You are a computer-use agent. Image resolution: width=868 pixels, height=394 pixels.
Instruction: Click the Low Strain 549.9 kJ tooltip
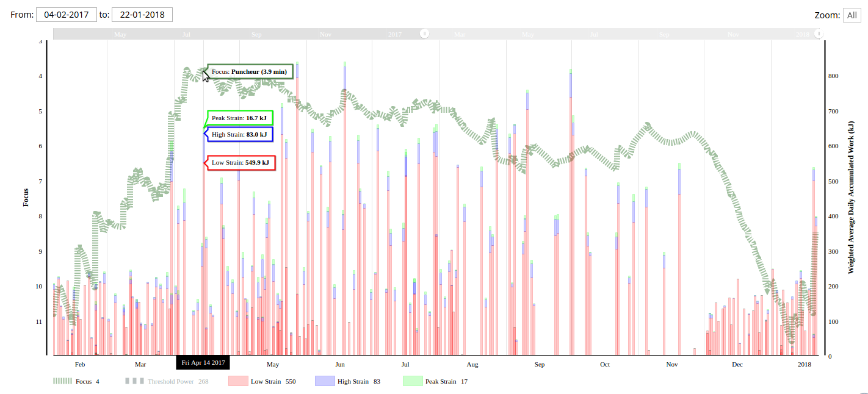coord(241,163)
